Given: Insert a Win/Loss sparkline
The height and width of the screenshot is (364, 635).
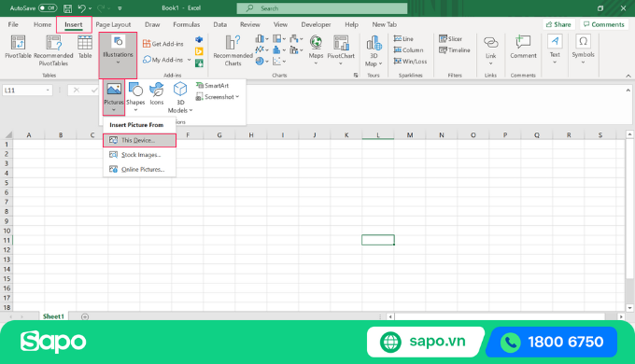Looking at the screenshot, I should pyautogui.click(x=410, y=62).
